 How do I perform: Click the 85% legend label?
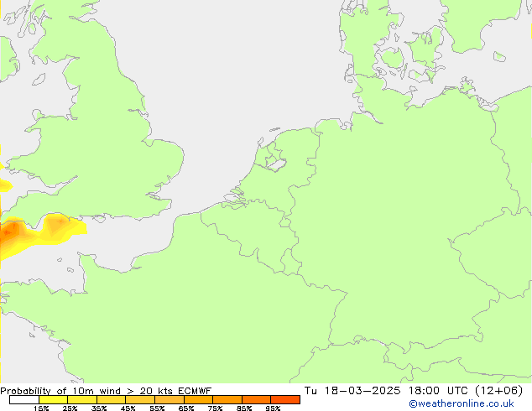coord(244,408)
